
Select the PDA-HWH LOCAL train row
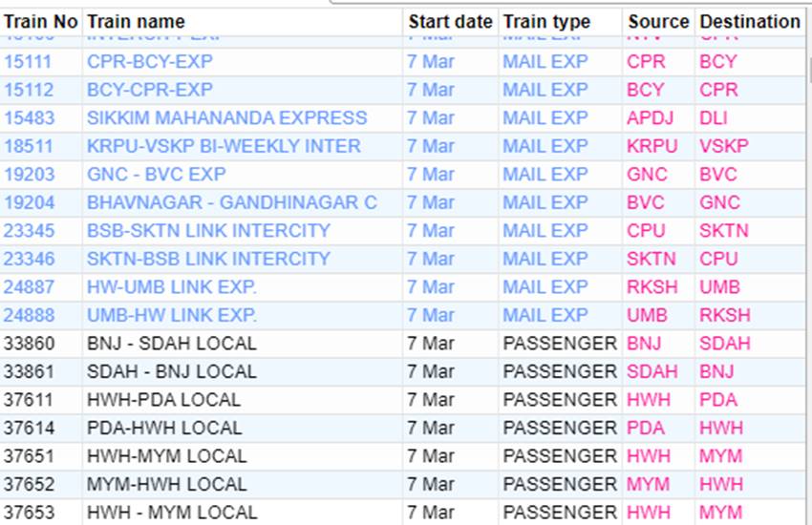tap(163, 428)
